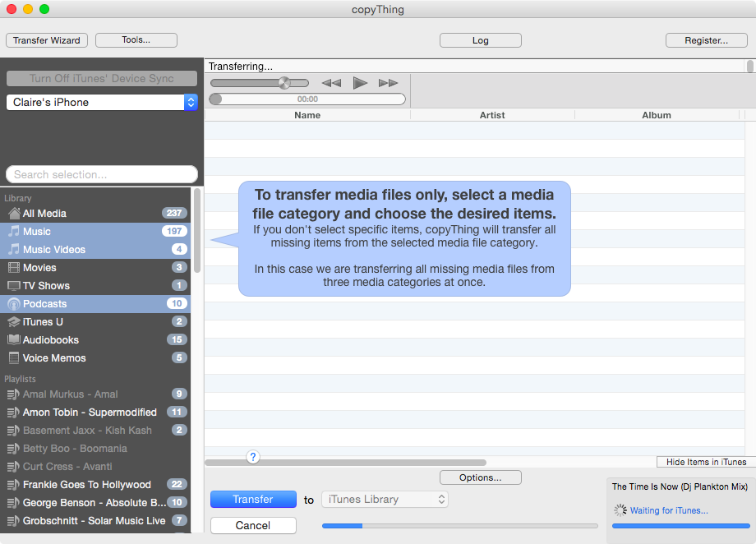756x544 pixels.
Task: Click the Podcasts broadcast icon
Action: click(14, 304)
